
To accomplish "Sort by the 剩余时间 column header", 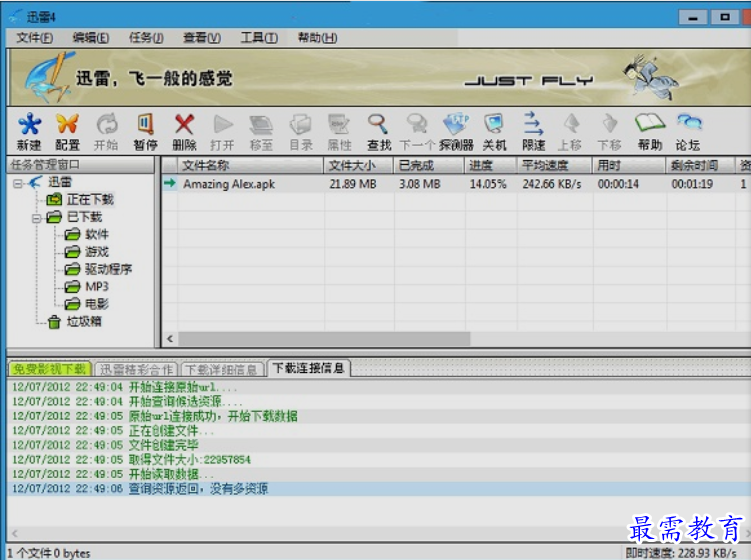I will click(701, 165).
